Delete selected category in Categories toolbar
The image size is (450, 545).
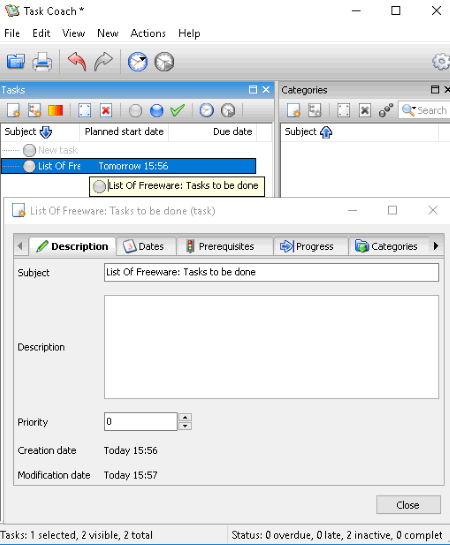point(365,111)
